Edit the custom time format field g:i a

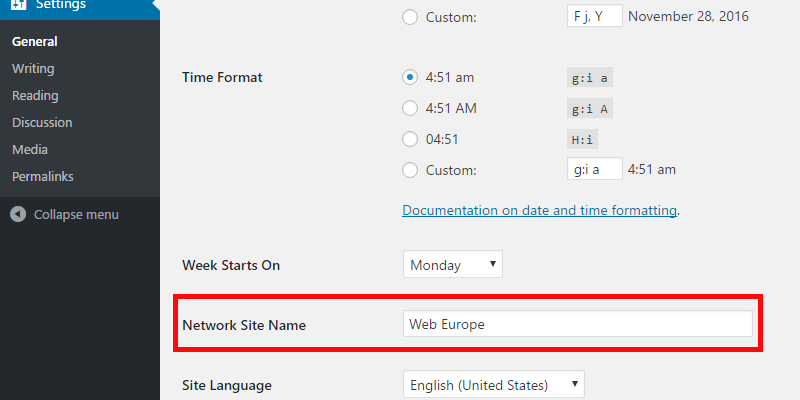[x=594, y=168]
